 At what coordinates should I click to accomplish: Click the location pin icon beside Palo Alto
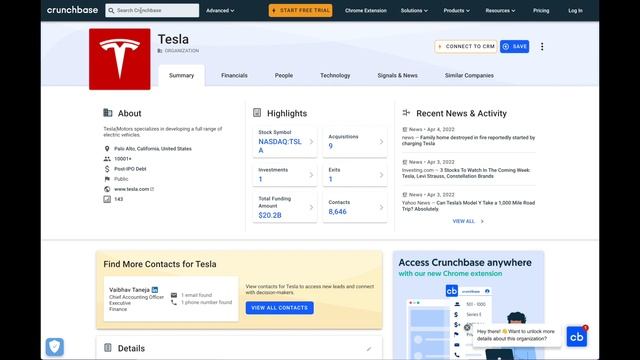click(x=107, y=149)
